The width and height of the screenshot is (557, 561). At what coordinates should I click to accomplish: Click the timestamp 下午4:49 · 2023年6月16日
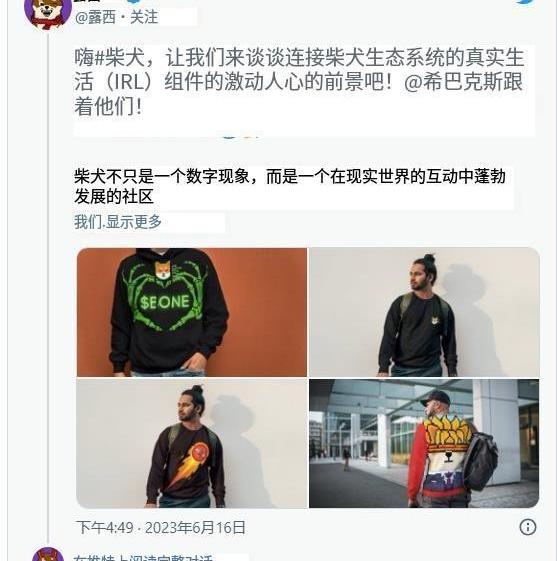pyautogui.click(x=161, y=528)
